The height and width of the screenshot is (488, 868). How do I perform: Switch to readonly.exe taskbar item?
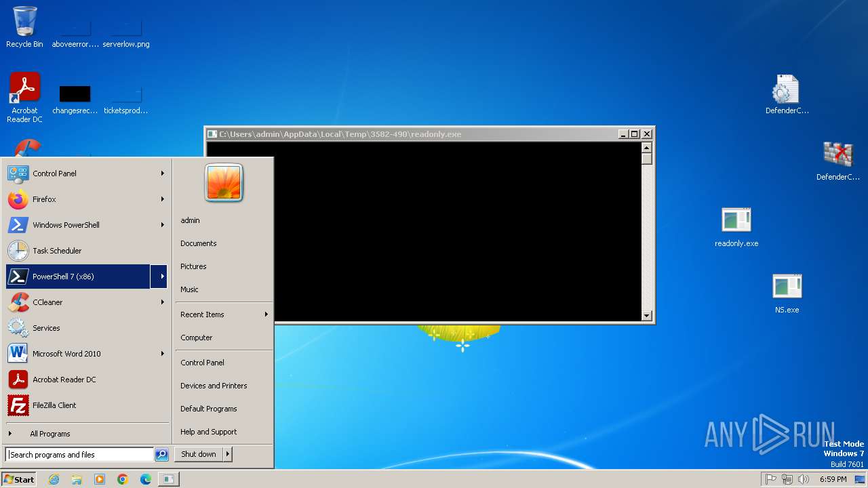click(x=168, y=479)
